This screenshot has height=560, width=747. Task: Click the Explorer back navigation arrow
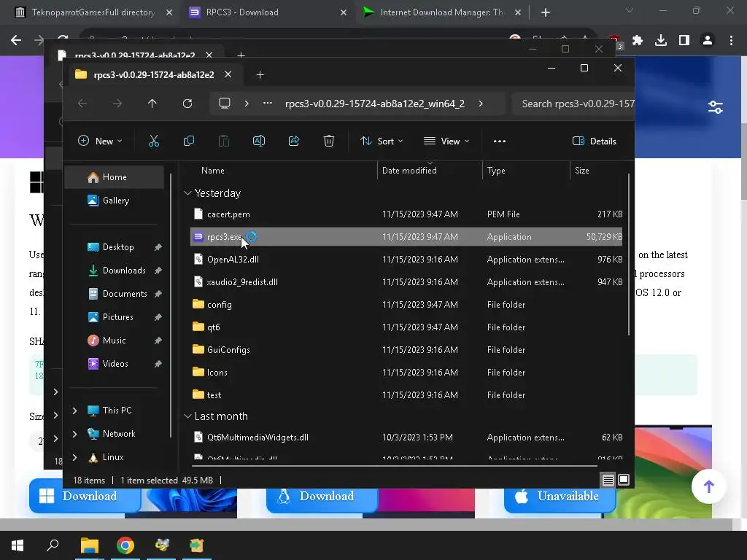[x=82, y=104]
